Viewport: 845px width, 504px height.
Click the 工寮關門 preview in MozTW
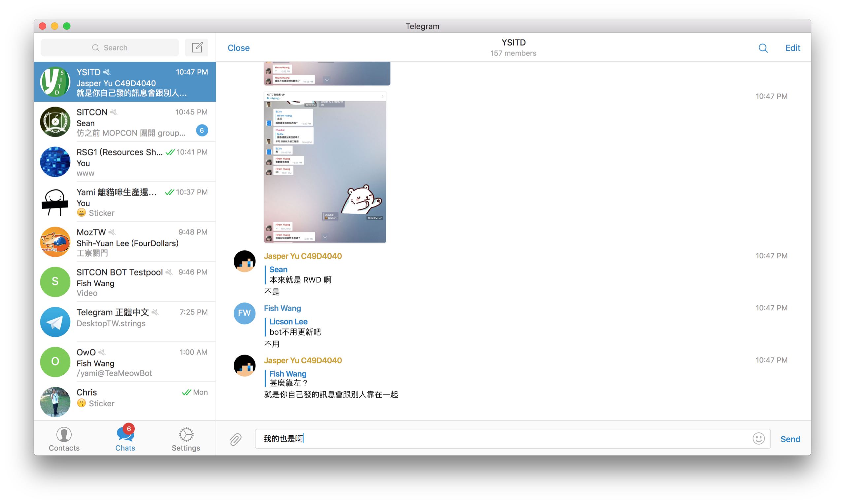[92, 253]
